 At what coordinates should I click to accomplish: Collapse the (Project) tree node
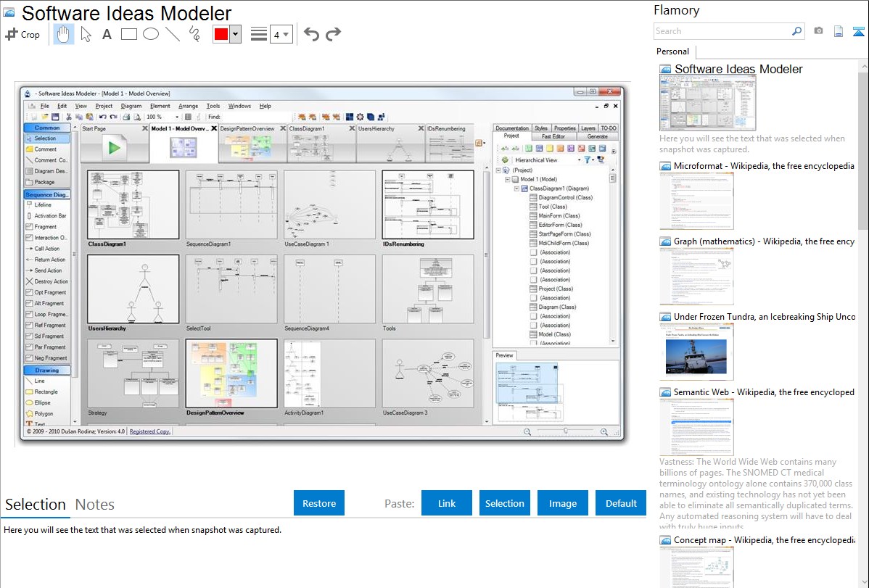pyautogui.click(x=498, y=170)
